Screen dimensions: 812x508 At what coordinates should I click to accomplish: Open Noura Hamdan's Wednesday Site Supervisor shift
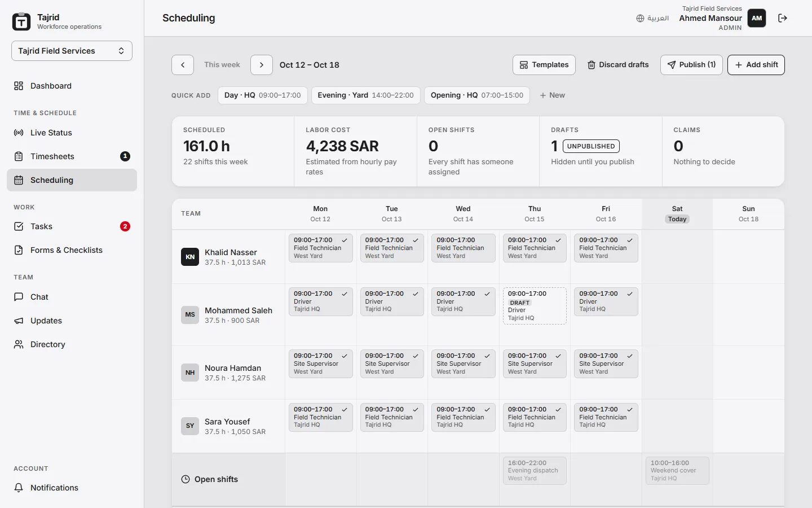click(463, 364)
